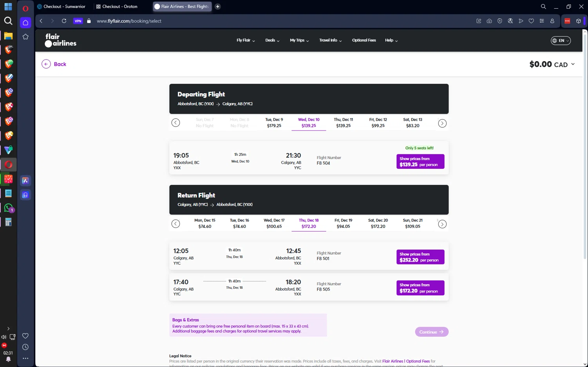The width and height of the screenshot is (588, 367).
Task: Show prices for flight F8 505
Action: [420, 288]
